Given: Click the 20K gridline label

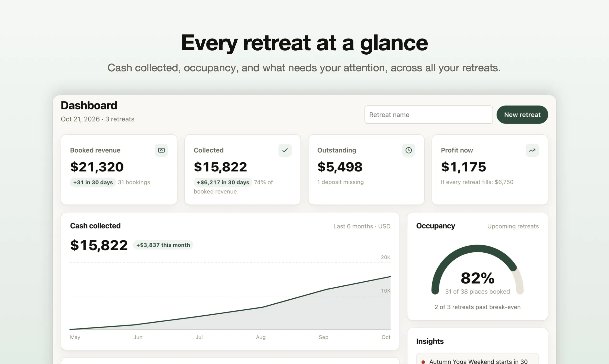Looking at the screenshot, I should pyautogui.click(x=386, y=257).
